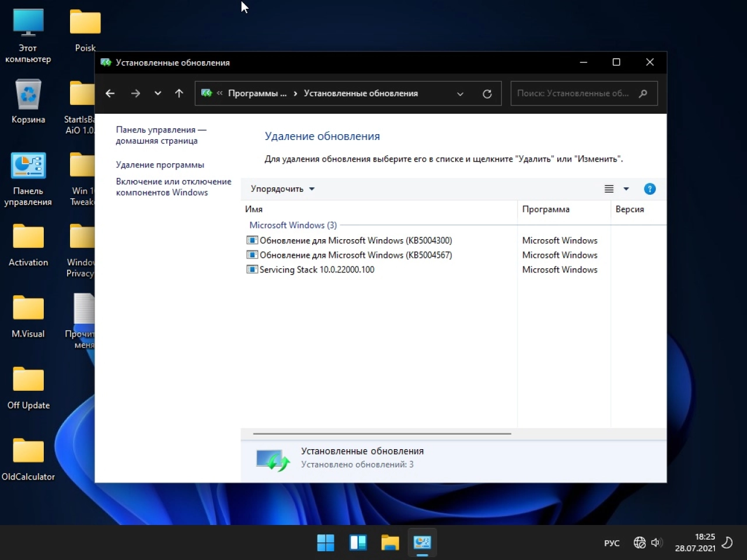747x560 pixels.
Task: Click the icon beside KB5004567 update
Action: pos(252,255)
